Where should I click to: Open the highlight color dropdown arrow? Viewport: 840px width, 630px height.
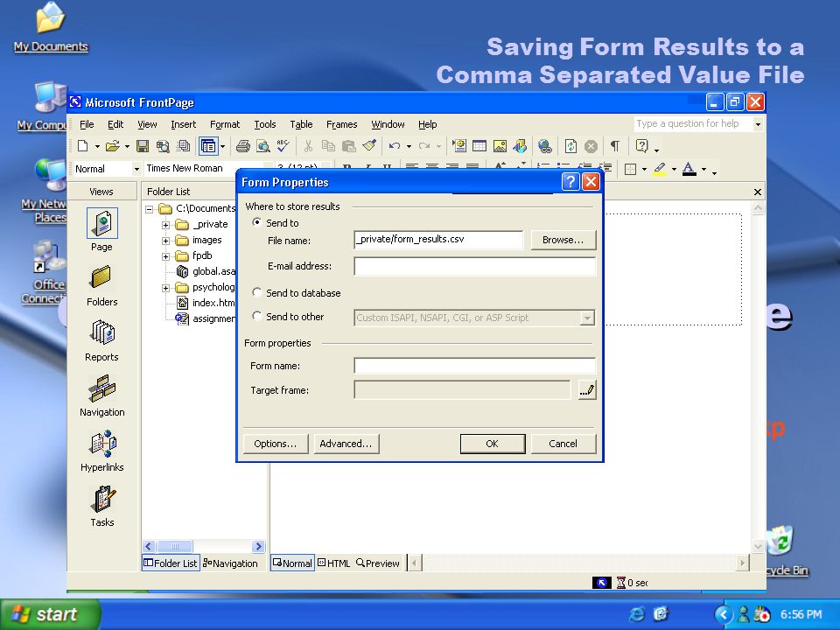click(x=674, y=169)
